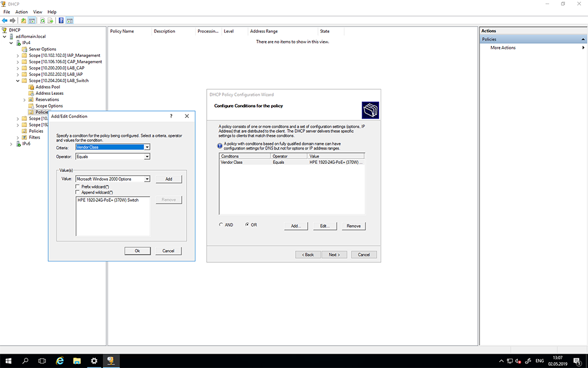Select the AND radio button in the wizard

point(220,225)
